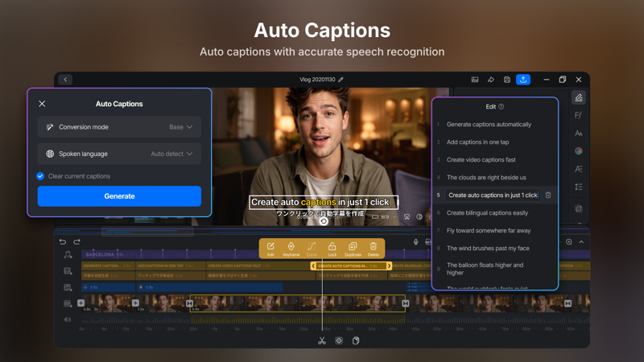Select the CREATE VIDEO CAPTIONS FAST clip
Screen dimensions: 644x362
258,266
